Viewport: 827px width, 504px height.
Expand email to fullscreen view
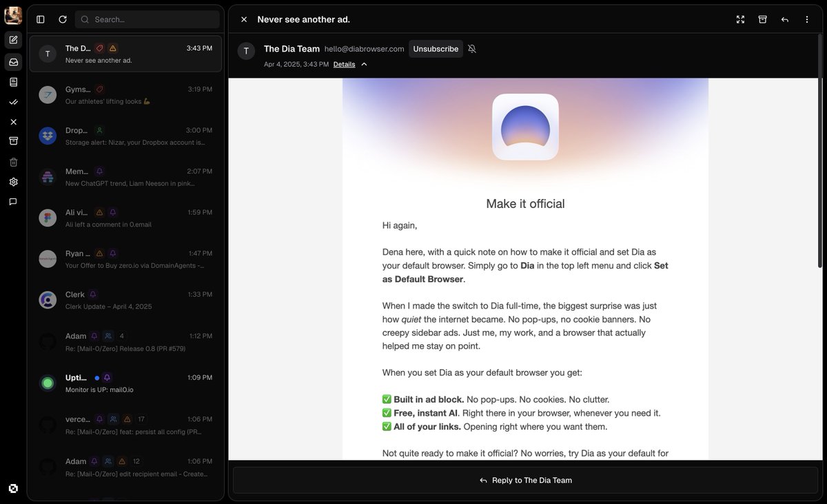coord(740,19)
